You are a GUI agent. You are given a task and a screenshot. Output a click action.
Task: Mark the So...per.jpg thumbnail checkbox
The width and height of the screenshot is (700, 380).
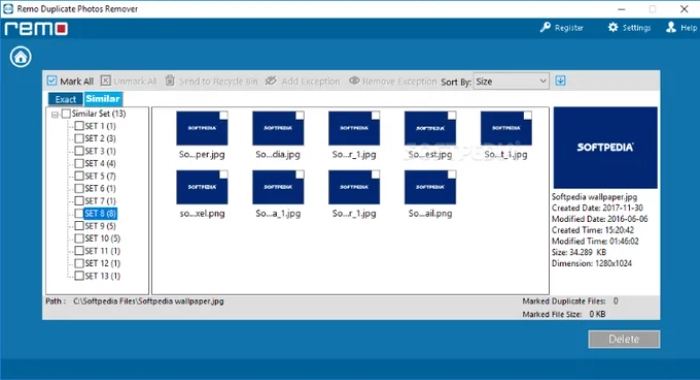coord(223,116)
